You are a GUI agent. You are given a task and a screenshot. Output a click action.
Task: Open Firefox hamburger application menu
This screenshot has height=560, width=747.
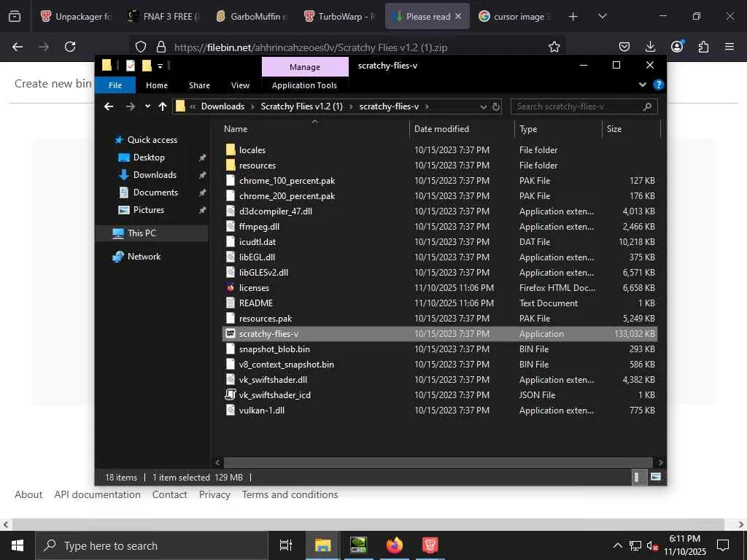pyautogui.click(x=729, y=47)
